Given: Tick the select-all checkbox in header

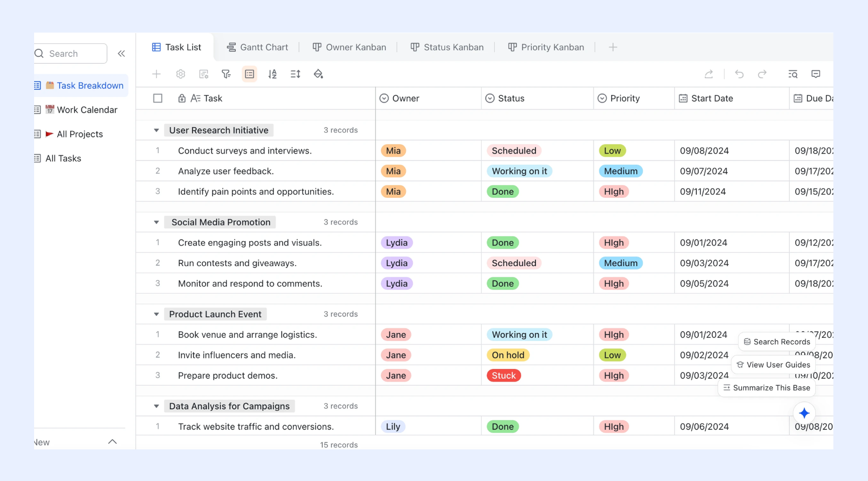Looking at the screenshot, I should coord(158,98).
